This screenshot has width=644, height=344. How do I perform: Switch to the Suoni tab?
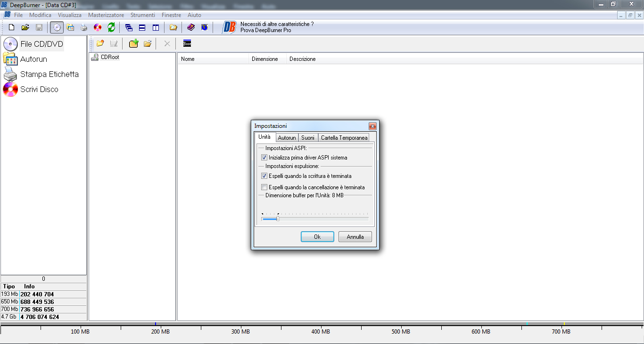(308, 138)
